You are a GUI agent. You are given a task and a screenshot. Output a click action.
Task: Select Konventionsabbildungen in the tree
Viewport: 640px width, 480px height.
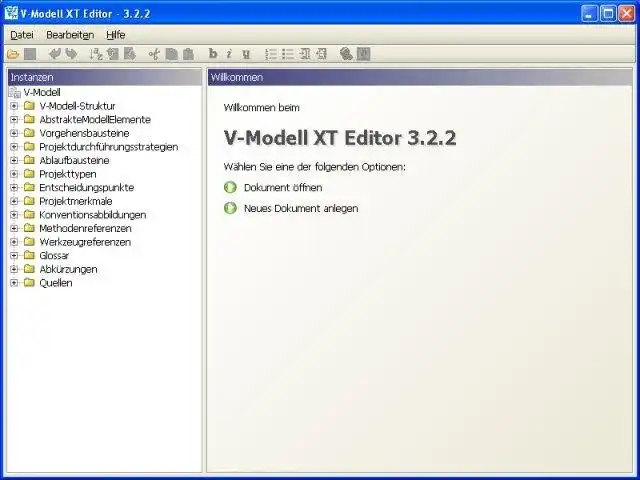(x=93, y=215)
